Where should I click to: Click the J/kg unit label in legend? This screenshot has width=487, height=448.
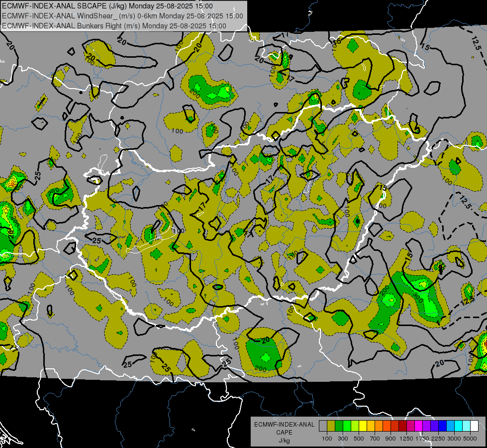click(285, 441)
